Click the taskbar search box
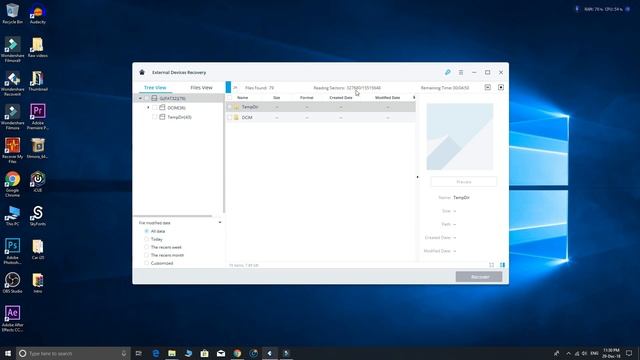Viewport: 640px width, 360px height. point(73,353)
